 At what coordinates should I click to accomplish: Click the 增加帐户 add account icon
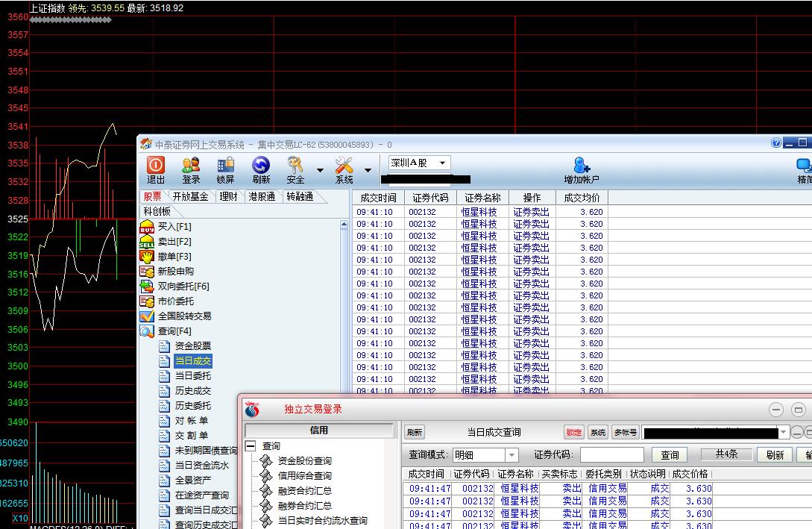click(x=582, y=170)
